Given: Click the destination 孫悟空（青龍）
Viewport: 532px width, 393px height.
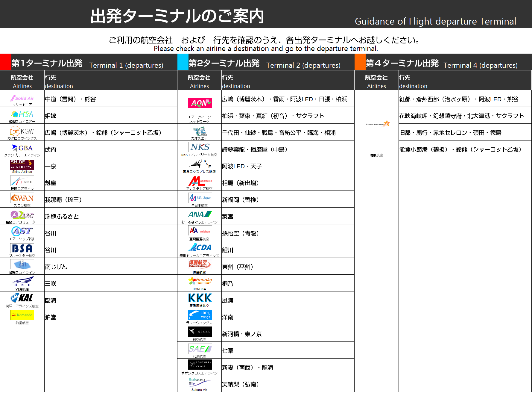Looking at the screenshot, I should click(x=241, y=233).
